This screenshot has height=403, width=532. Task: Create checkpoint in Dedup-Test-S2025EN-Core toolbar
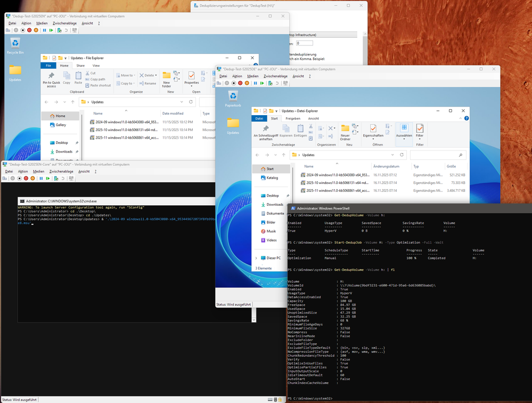(56, 178)
